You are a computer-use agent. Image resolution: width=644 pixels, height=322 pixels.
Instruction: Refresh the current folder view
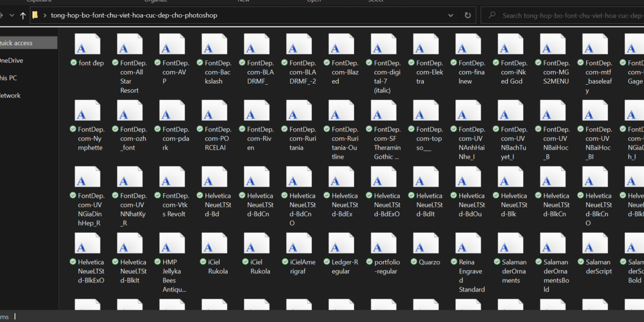467,15
